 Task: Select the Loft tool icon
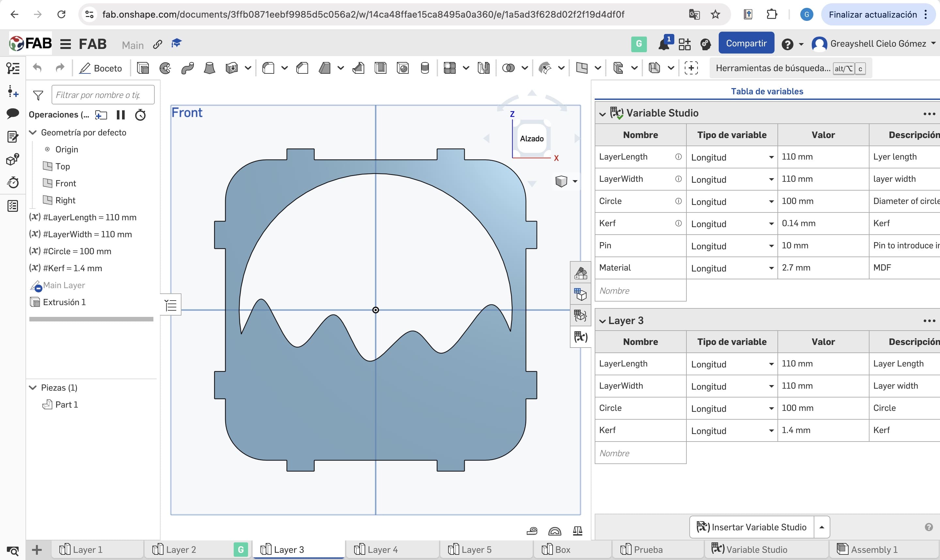pyautogui.click(x=210, y=68)
